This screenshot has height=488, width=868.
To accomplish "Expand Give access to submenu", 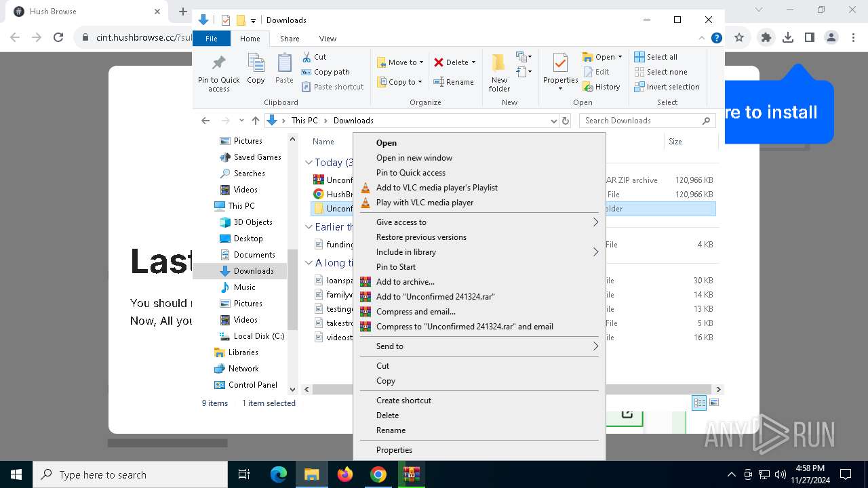I will click(x=479, y=222).
